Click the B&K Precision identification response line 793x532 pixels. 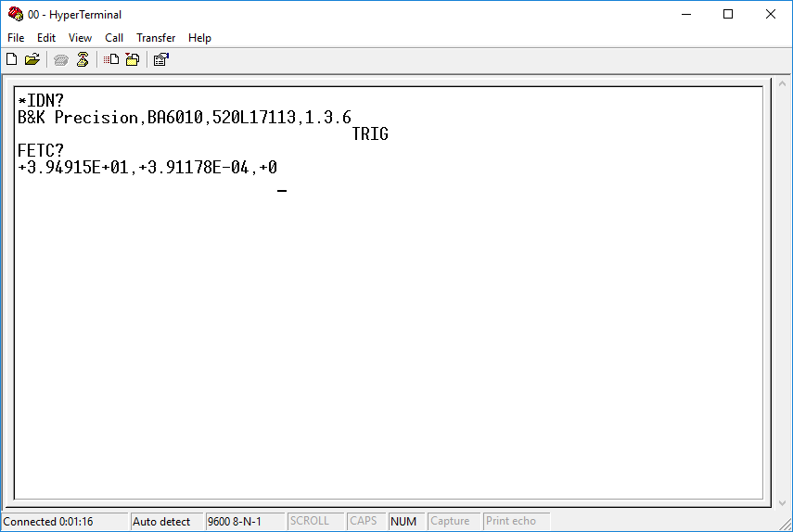184,117
